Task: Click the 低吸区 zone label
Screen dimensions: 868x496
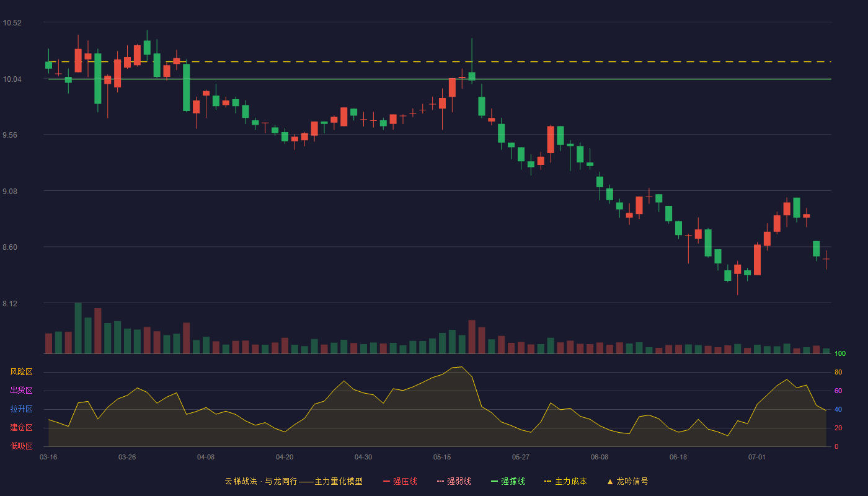Action: coord(21,446)
